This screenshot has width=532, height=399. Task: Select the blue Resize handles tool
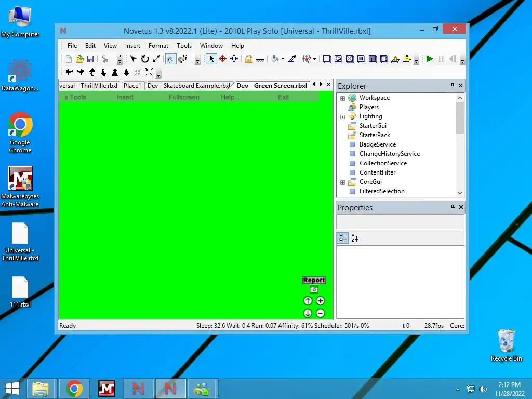coord(234,59)
